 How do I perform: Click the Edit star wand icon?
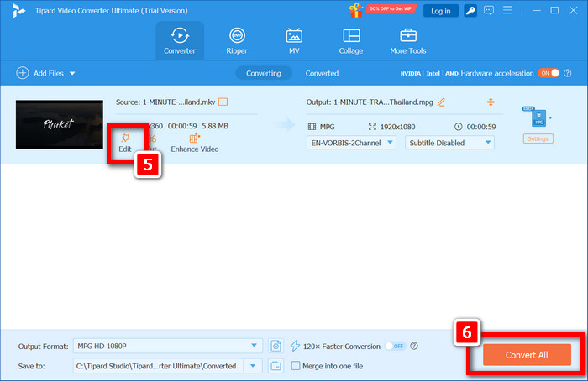125,138
